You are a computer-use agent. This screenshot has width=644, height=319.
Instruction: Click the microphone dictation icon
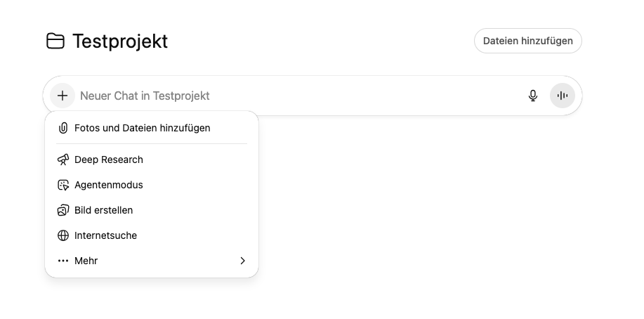pyautogui.click(x=533, y=96)
